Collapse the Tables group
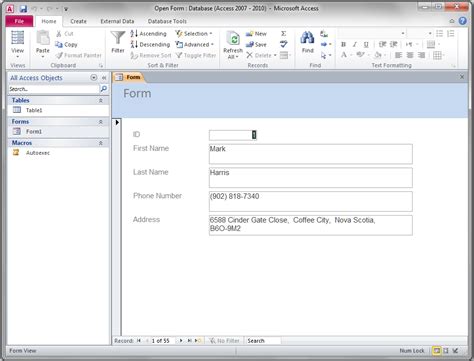 tap(100, 100)
